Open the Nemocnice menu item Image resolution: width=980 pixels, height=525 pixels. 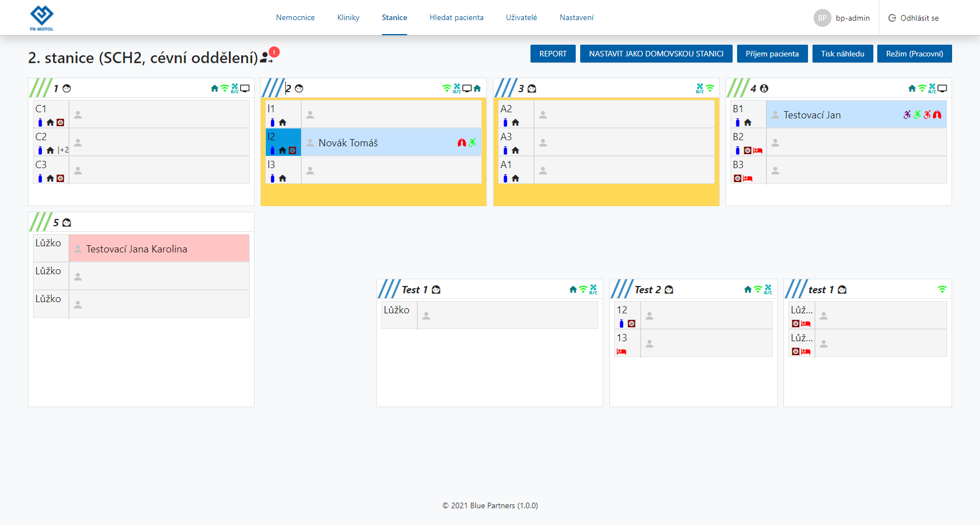295,17
